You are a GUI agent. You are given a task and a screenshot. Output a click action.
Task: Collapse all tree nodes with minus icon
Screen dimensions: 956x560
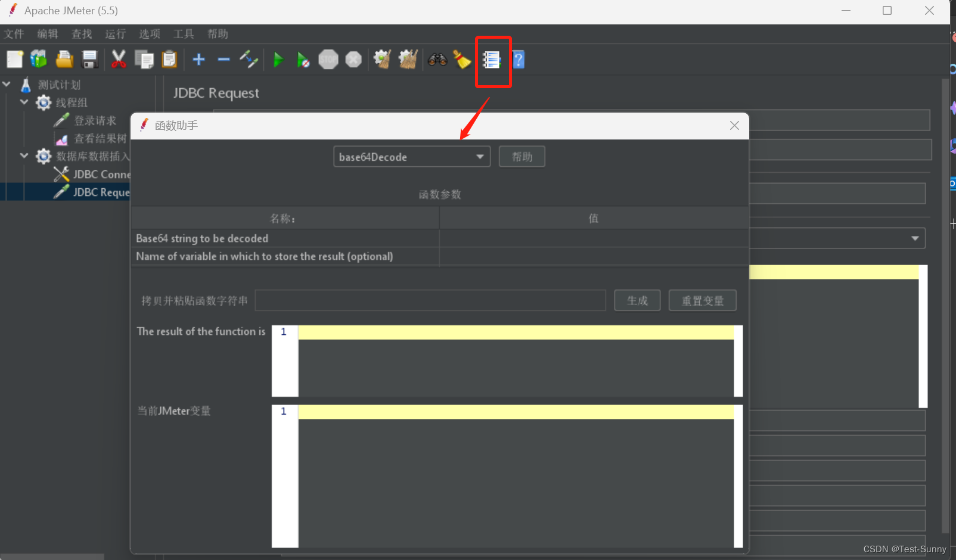[x=224, y=60]
